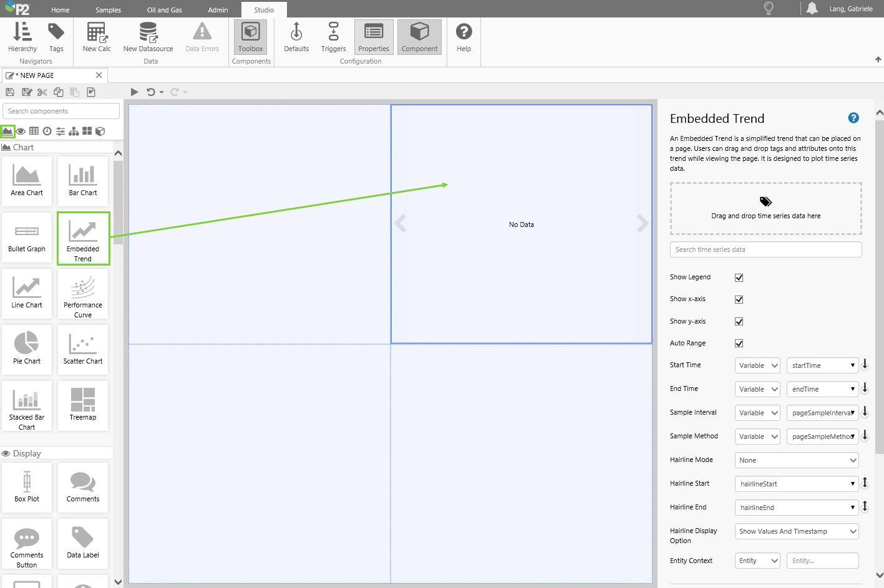The height and width of the screenshot is (588, 884).
Task: Disable the Auto Range checkbox
Action: pos(739,344)
